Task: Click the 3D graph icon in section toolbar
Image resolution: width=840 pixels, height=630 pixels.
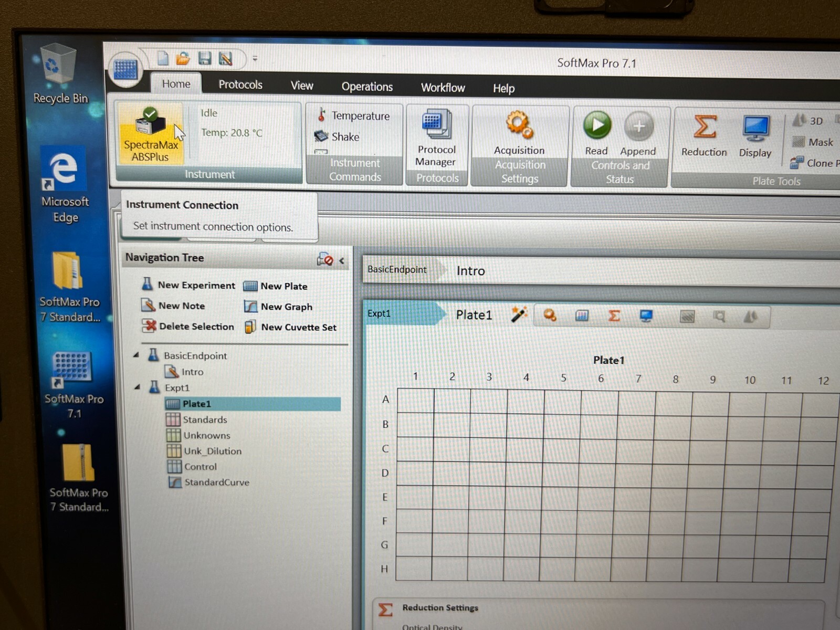Action: coord(751,317)
